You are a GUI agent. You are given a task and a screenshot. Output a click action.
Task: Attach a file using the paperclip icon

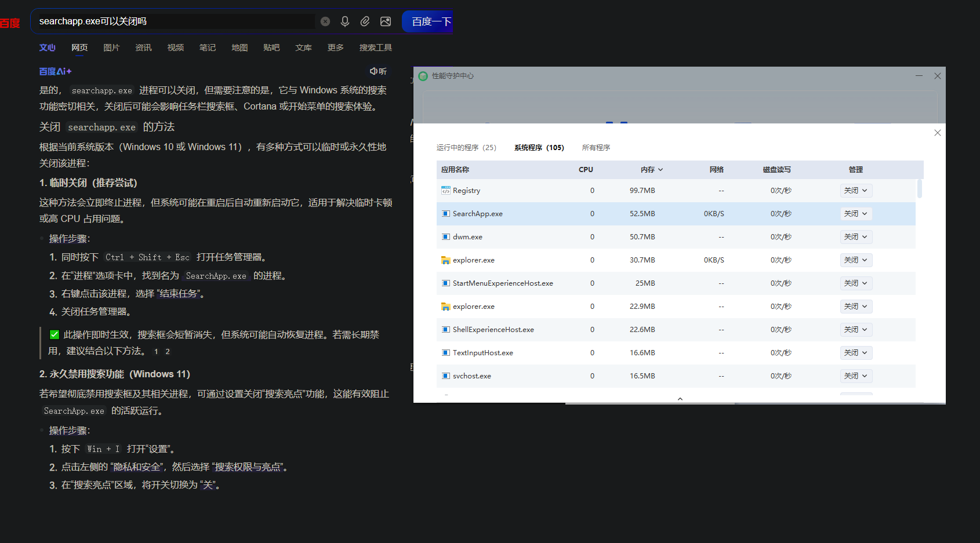365,21
